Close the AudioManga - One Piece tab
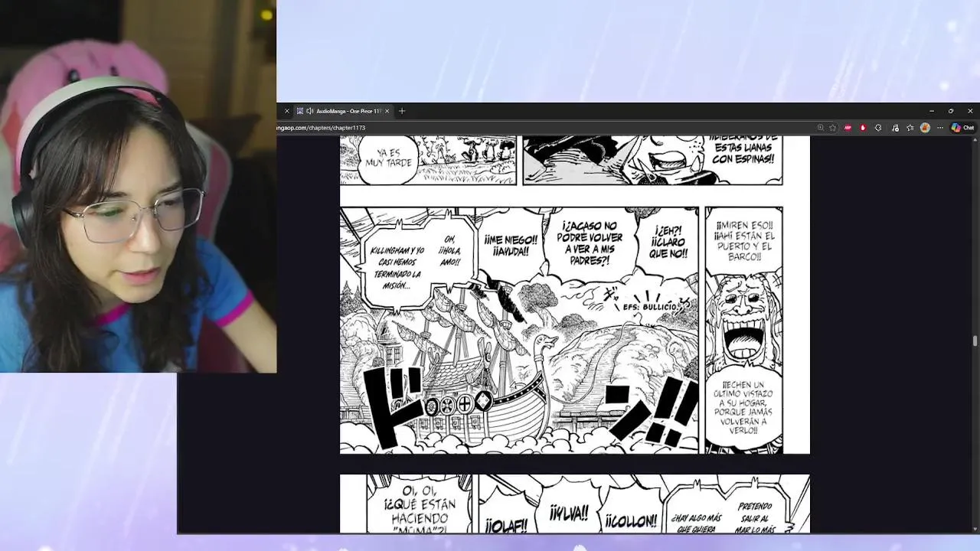The image size is (980, 551). 387,111
